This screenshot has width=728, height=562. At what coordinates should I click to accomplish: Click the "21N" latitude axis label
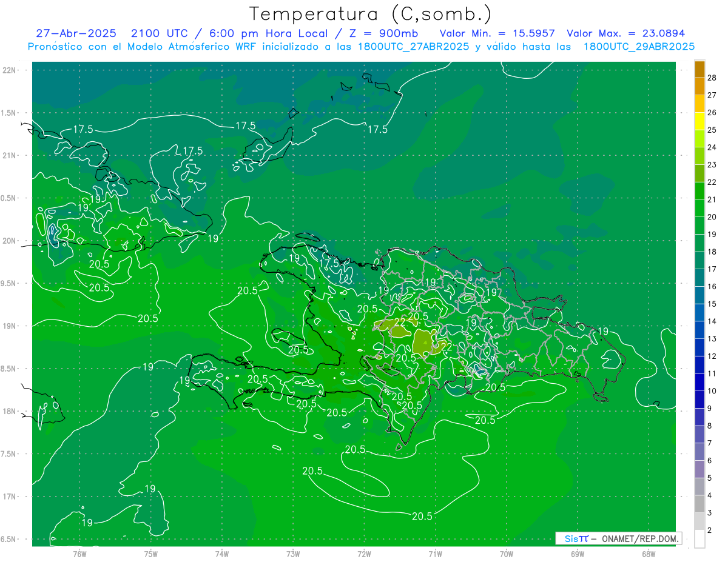(10, 156)
